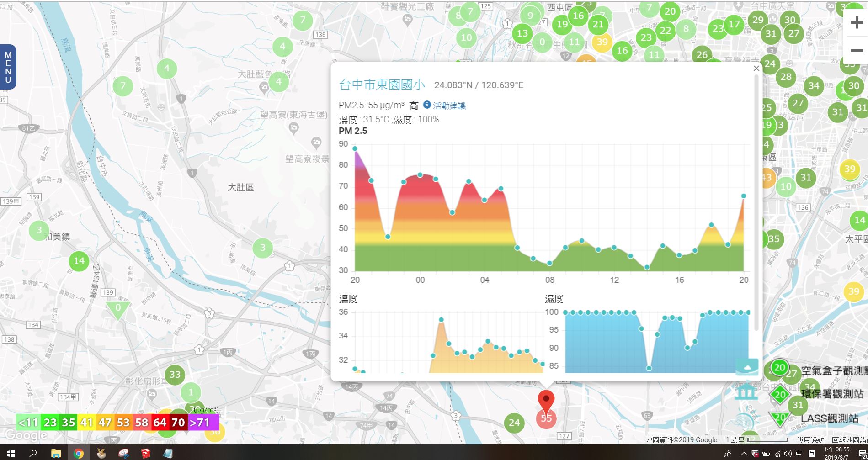
Task: Click the 溫度 temperature chart heading
Action: pos(348,299)
